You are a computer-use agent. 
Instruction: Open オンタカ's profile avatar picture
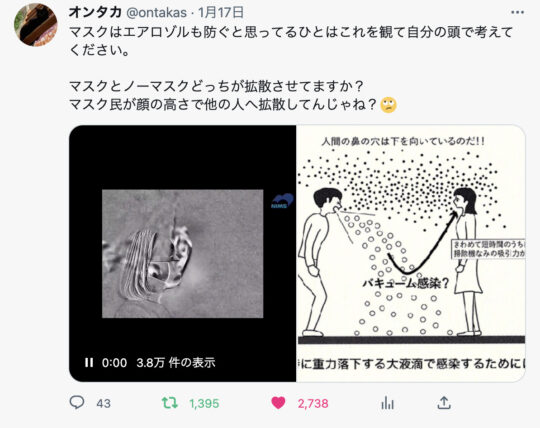click(35, 25)
